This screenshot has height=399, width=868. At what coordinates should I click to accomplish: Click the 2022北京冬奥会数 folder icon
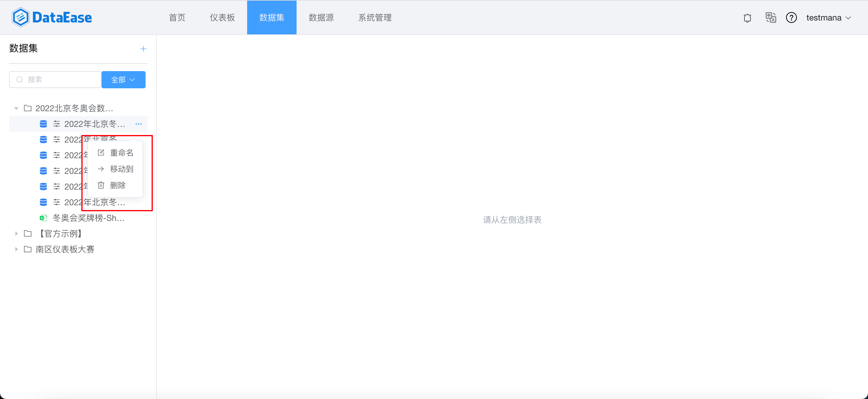coord(28,108)
